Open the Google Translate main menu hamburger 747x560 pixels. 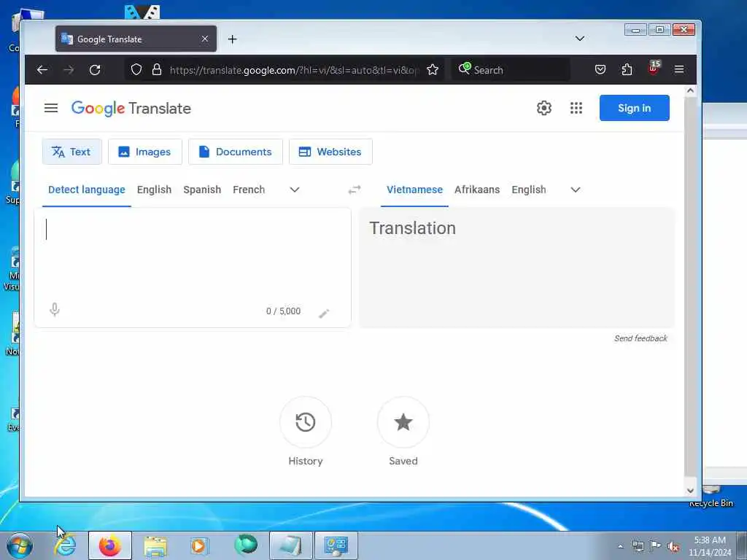click(51, 108)
